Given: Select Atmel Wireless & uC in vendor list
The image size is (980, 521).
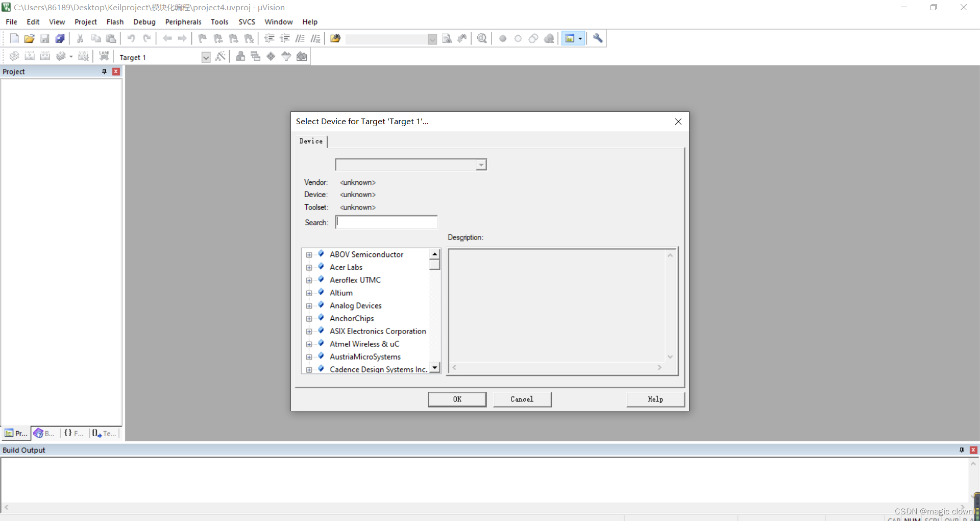Looking at the screenshot, I should [364, 344].
